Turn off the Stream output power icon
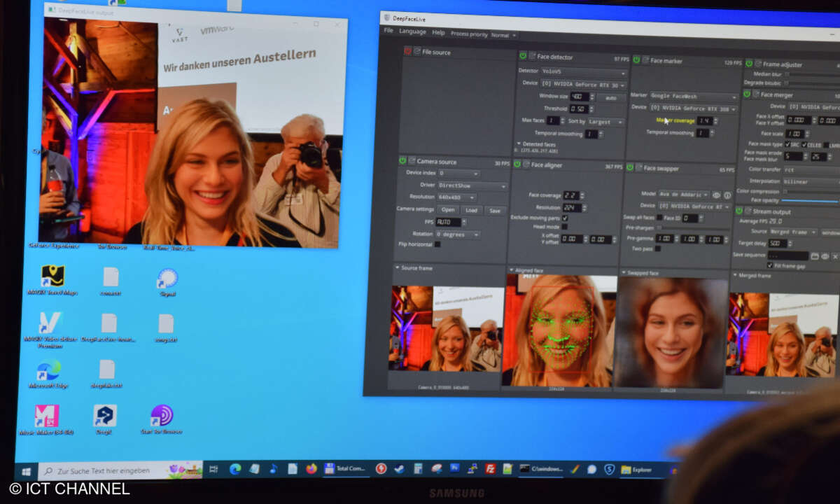 click(738, 211)
